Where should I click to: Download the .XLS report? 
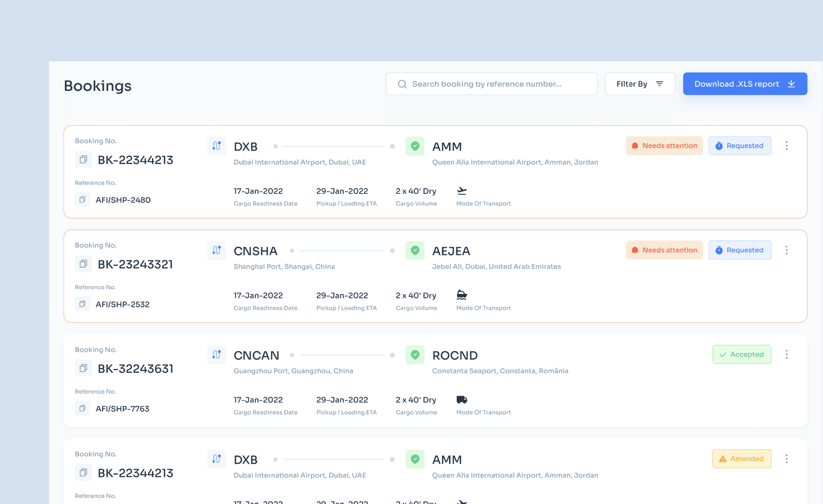point(745,84)
